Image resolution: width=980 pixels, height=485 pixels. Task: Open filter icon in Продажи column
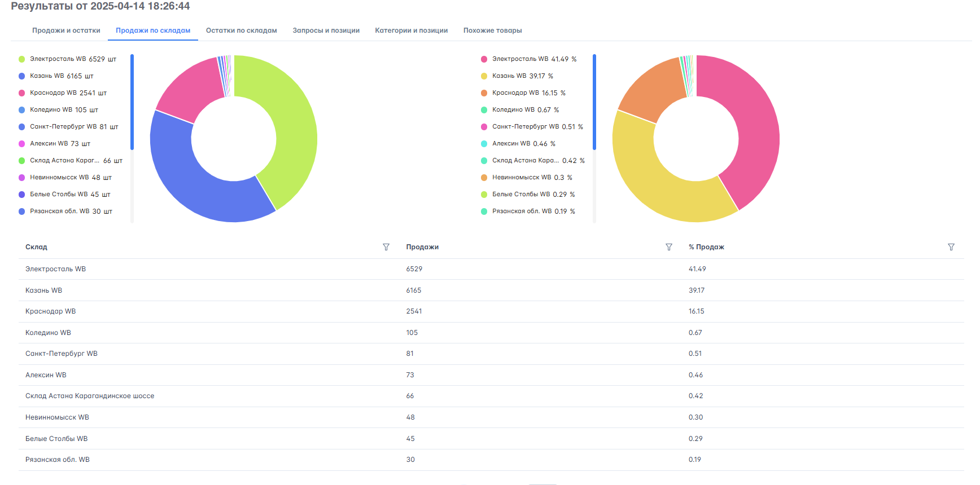tap(668, 247)
